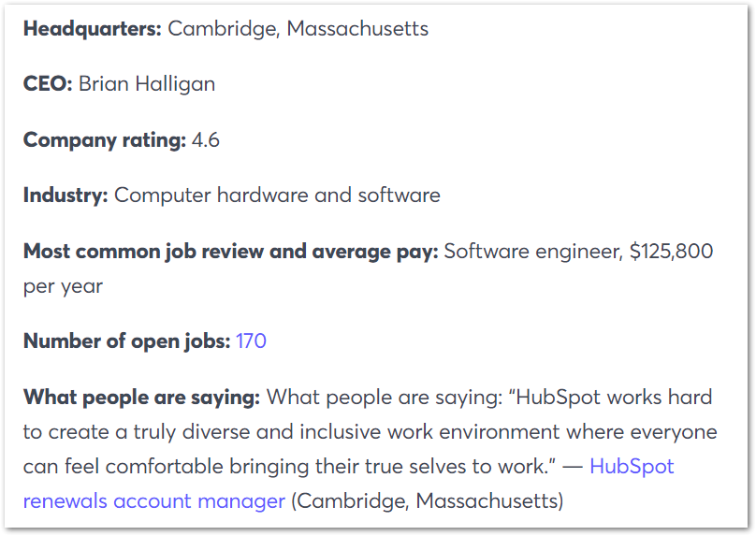
Task: Click the bold 'Number of open jobs:' label
Action: tap(127, 341)
